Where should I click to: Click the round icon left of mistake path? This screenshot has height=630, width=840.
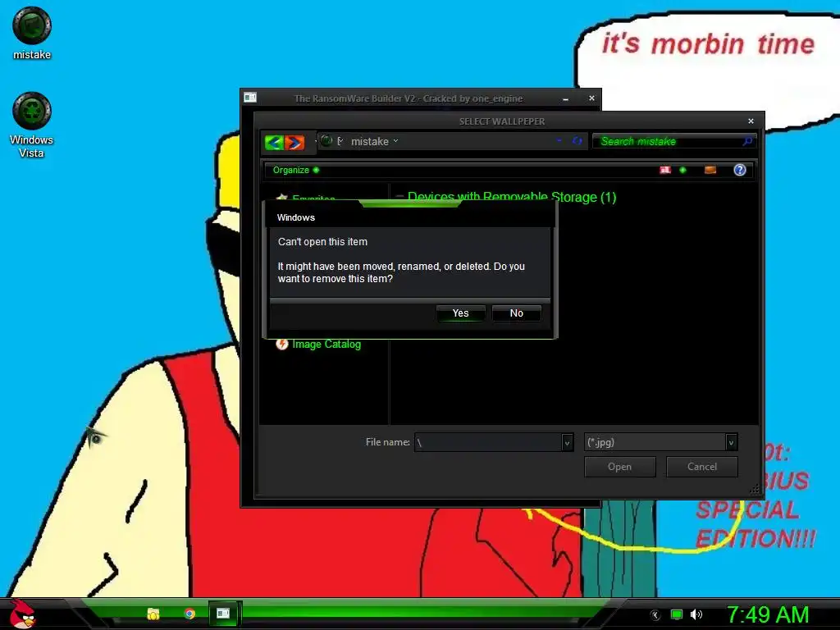(326, 141)
